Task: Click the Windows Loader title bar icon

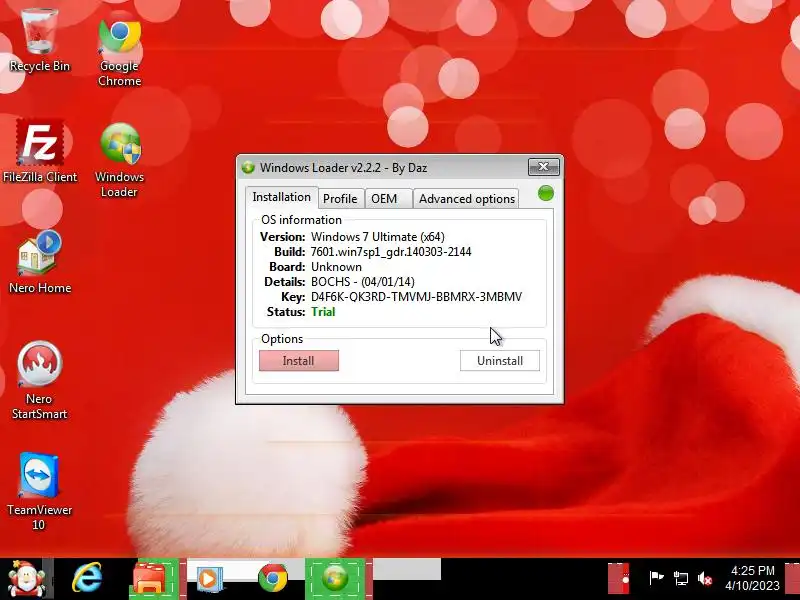Action: pyautogui.click(x=248, y=167)
